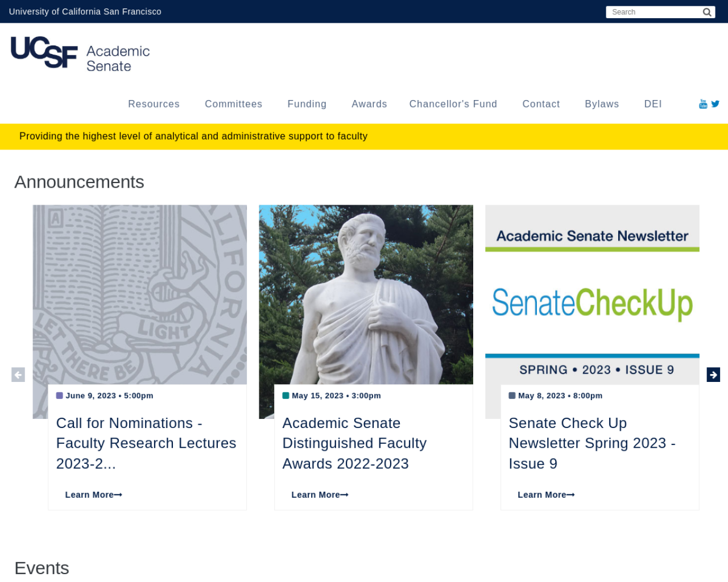
Task: Open Academic Senate Distinguished Faculty Awards title
Action: 354,443
